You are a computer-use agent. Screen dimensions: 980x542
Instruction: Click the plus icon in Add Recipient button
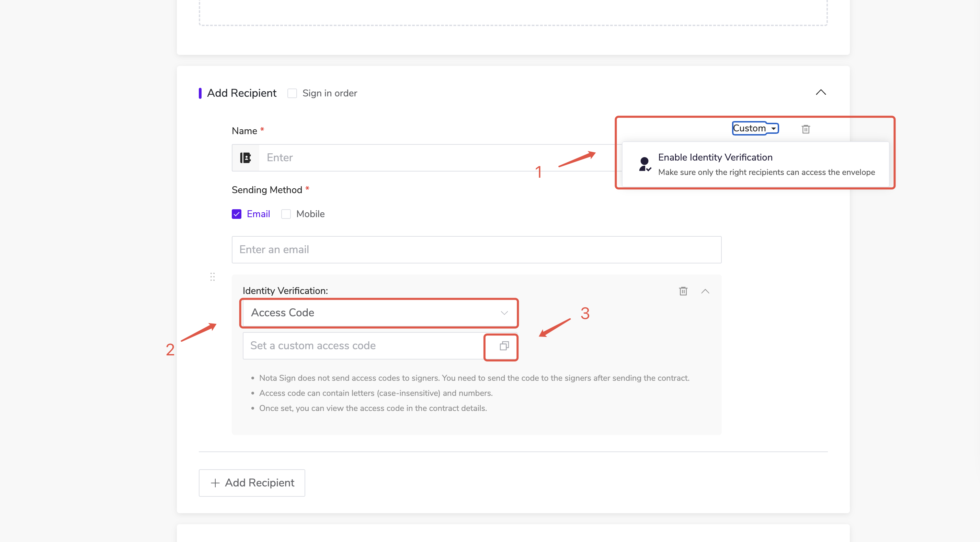coord(215,483)
